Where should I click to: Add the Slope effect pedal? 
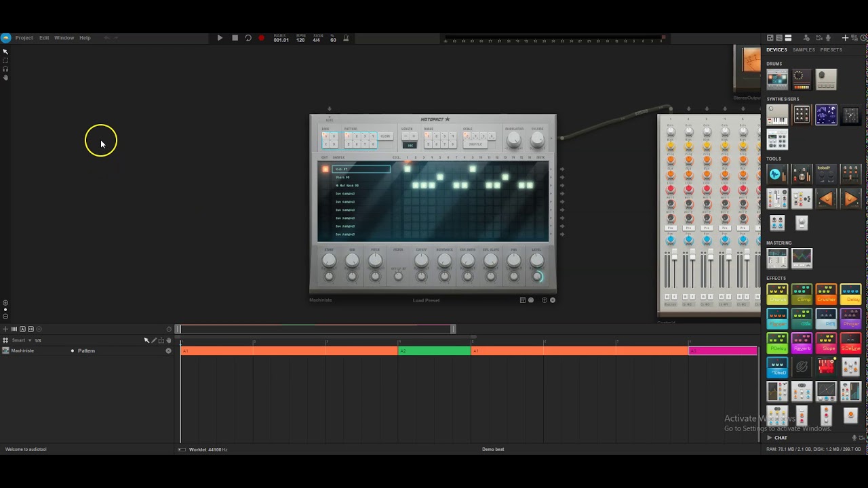tap(826, 343)
